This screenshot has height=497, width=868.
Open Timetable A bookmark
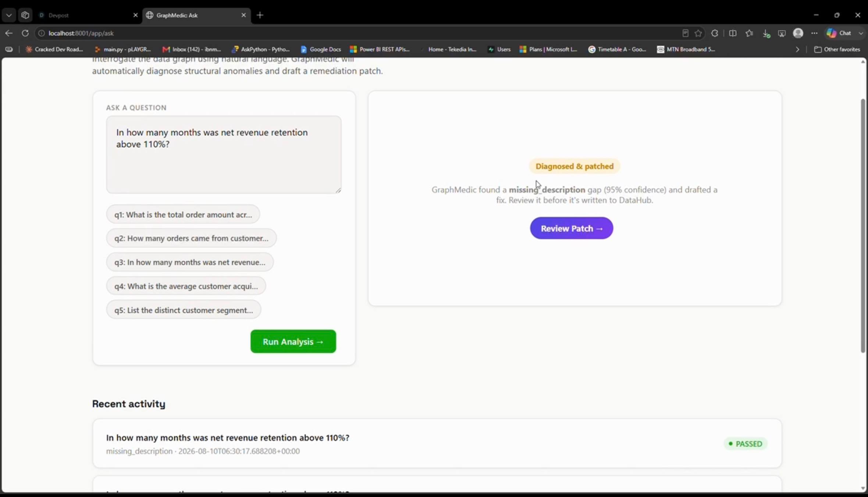click(618, 49)
